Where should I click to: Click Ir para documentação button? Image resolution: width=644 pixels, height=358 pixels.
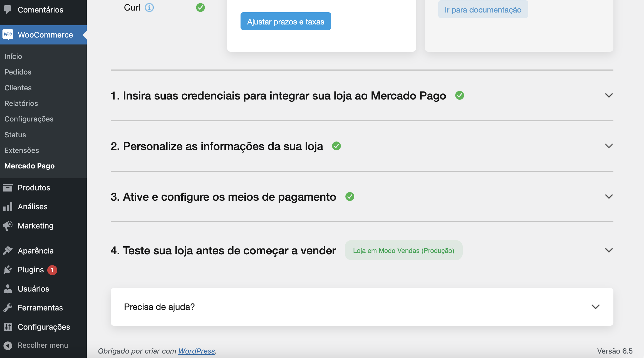click(483, 9)
